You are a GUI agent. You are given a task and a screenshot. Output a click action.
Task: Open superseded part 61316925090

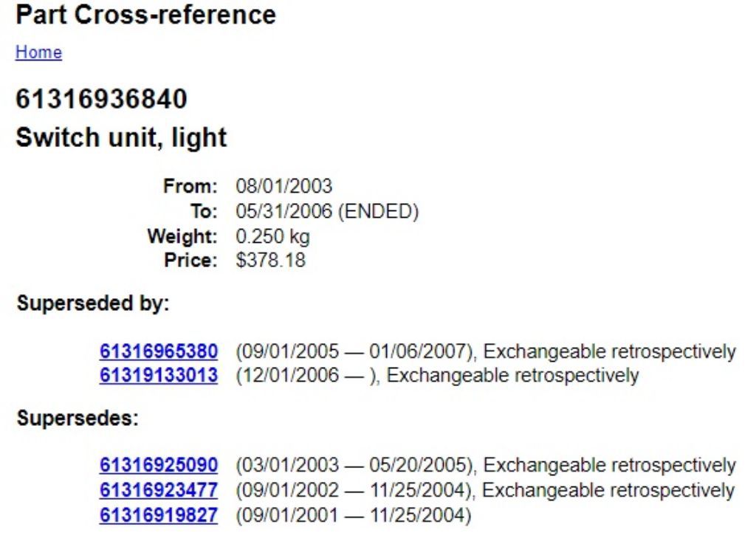click(159, 465)
